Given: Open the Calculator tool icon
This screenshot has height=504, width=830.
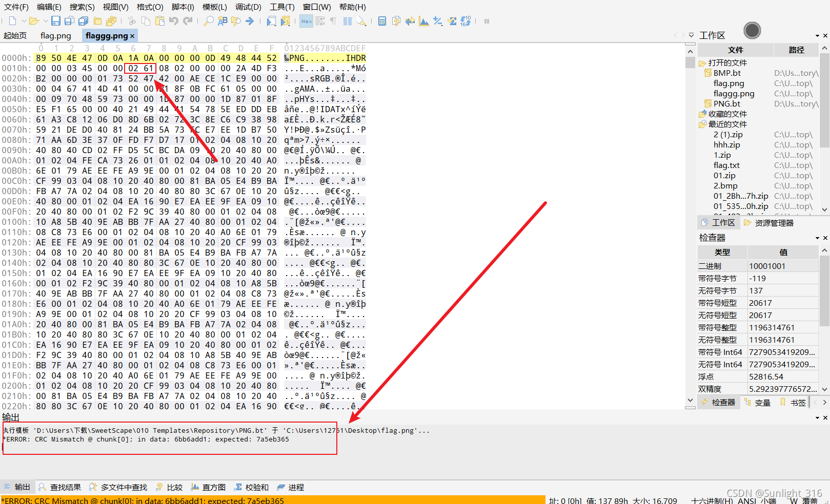Looking at the screenshot, I should [382, 21].
